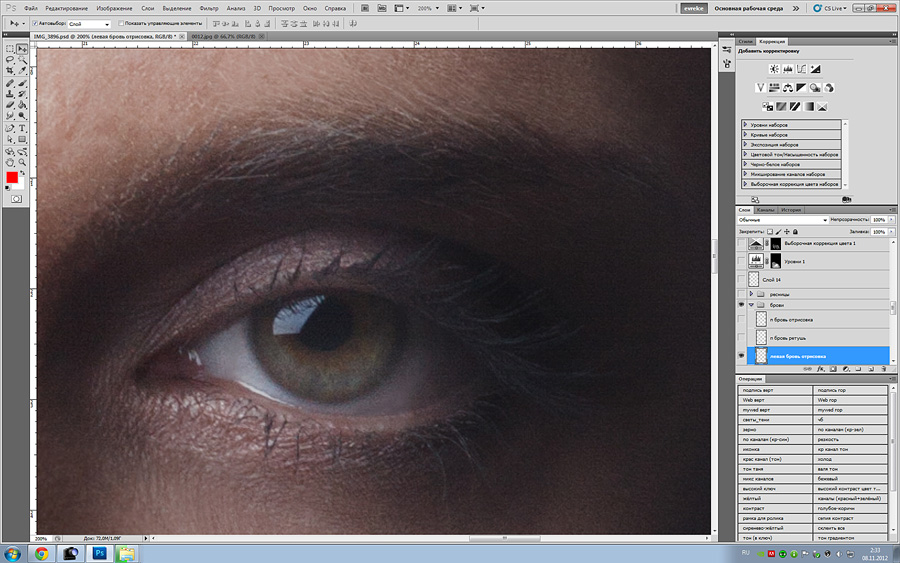Screen dimensions: 900x563
Task: Add a Color Balance adjustment
Action: pos(788,88)
